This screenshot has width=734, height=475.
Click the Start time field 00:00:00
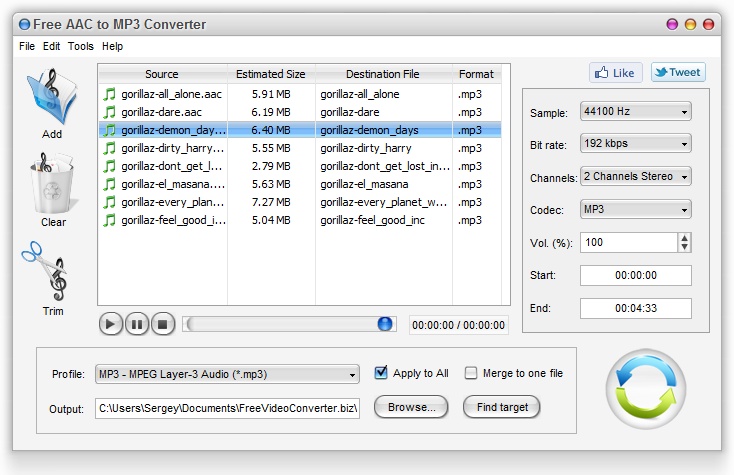pyautogui.click(x=636, y=275)
